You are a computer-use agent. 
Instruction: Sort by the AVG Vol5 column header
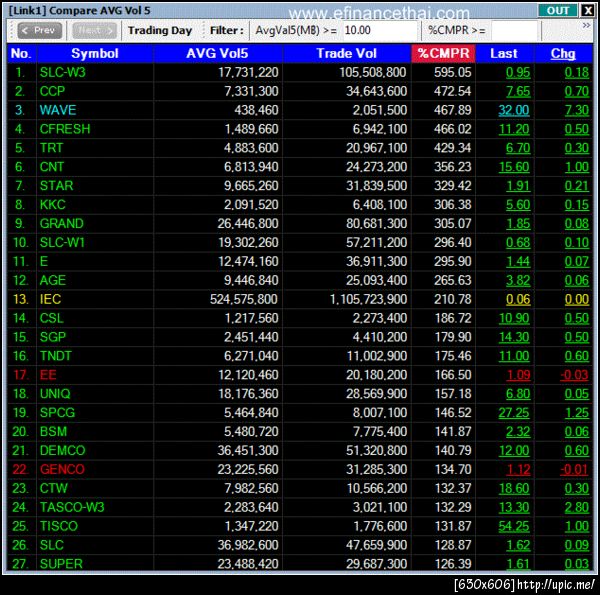click(217, 53)
